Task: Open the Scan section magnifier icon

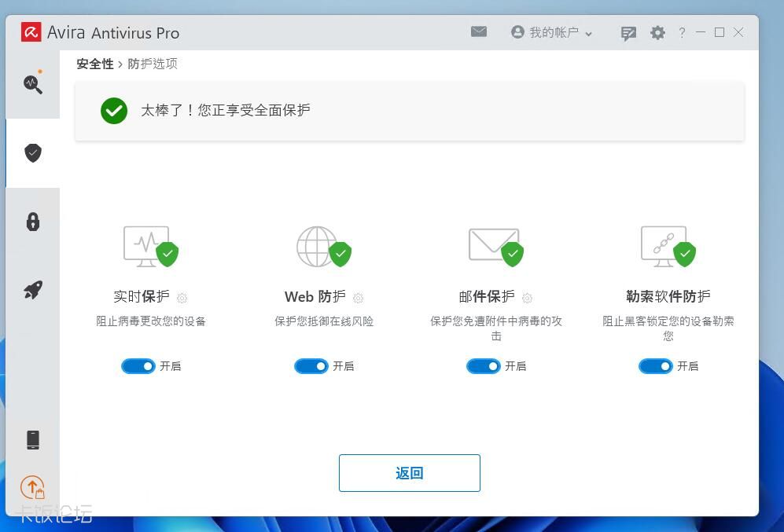Action: coord(32,84)
